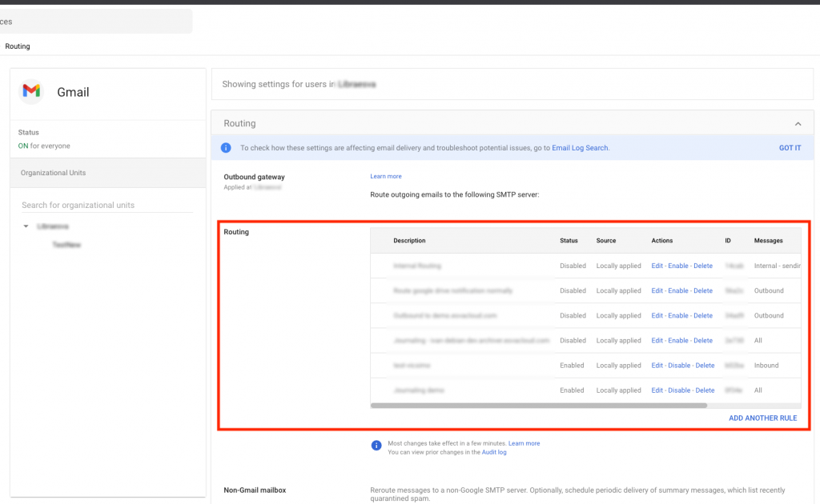The width and height of the screenshot is (820, 504).
Task: Dismiss the banner with GOT IT
Action: click(x=790, y=148)
